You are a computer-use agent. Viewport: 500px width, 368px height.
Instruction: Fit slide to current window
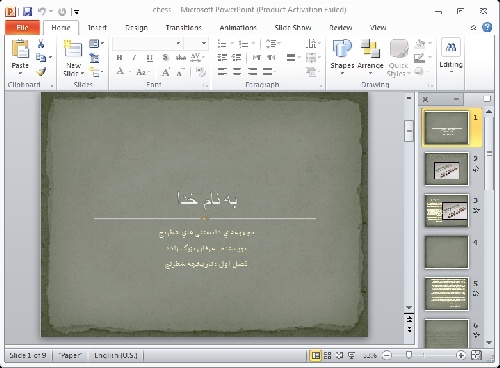(x=476, y=355)
